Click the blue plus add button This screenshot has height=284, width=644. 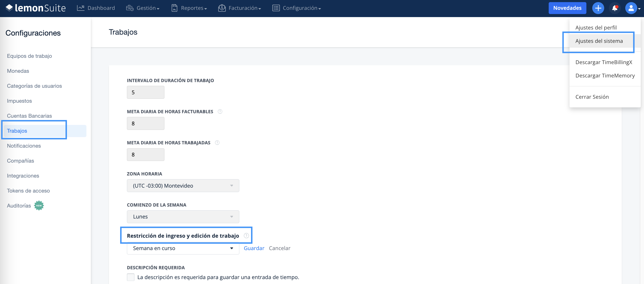[x=598, y=8]
